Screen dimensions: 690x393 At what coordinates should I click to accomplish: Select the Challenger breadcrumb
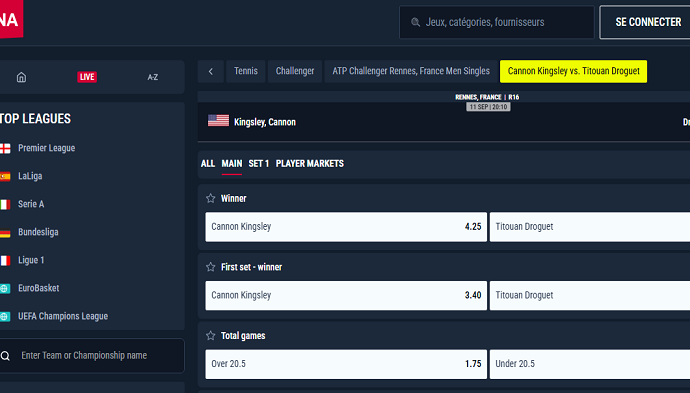click(x=295, y=71)
